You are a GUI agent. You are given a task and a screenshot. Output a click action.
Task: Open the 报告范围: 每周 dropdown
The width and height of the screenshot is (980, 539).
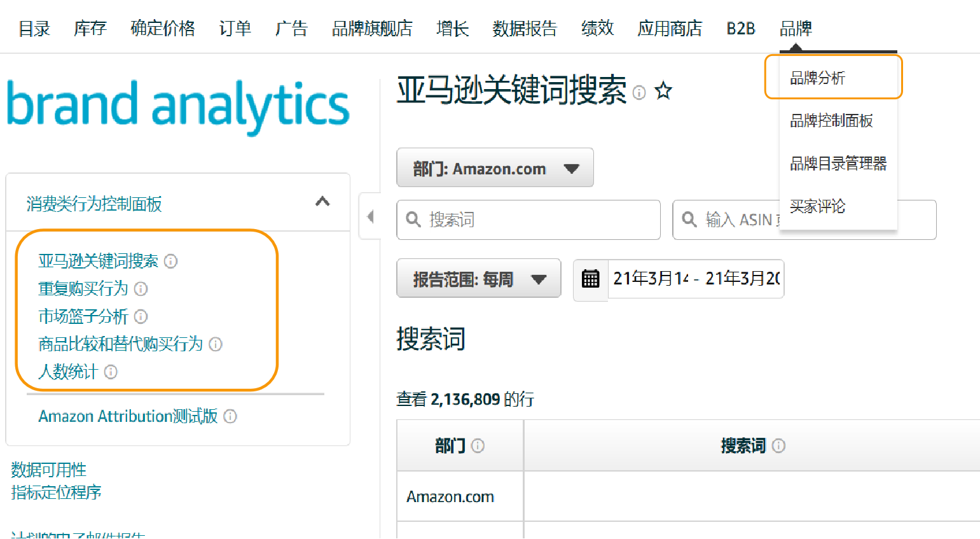click(479, 278)
